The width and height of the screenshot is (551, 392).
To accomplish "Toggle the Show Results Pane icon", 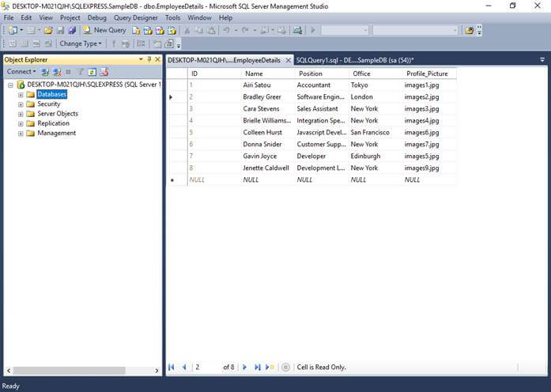I will (48, 43).
